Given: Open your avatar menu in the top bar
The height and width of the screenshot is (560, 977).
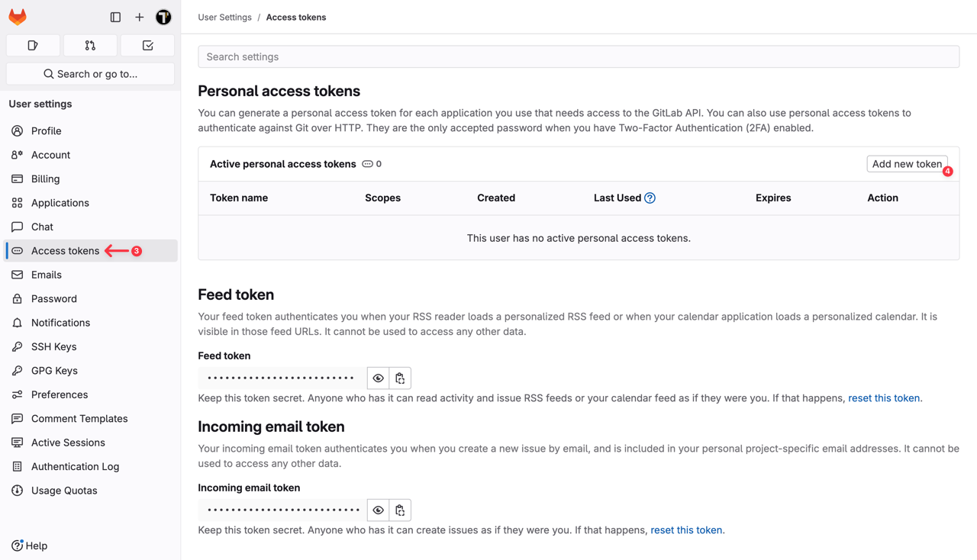Looking at the screenshot, I should tap(163, 16).
